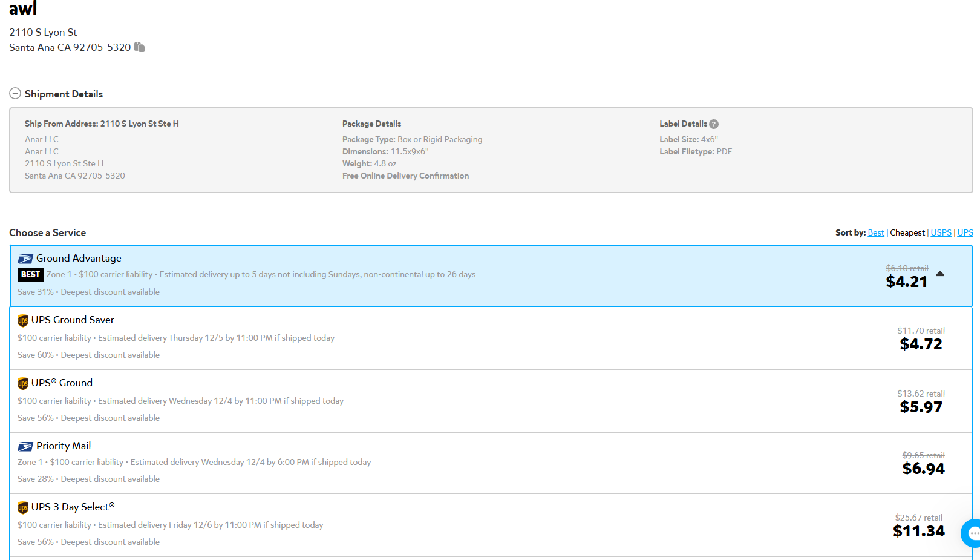The image size is (980, 560).
Task: Click the USPS logo on Priority Mail
Action: [x=25, y=446]
